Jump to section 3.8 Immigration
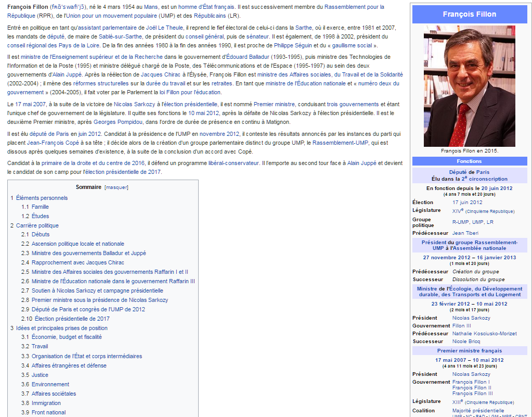Screen dimensions: 532x417 46,403
